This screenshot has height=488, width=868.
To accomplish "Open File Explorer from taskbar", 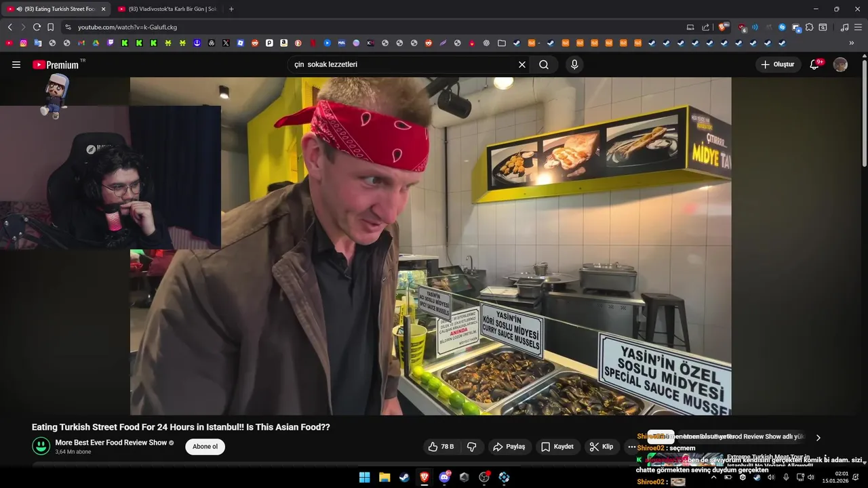I will 384,477.
